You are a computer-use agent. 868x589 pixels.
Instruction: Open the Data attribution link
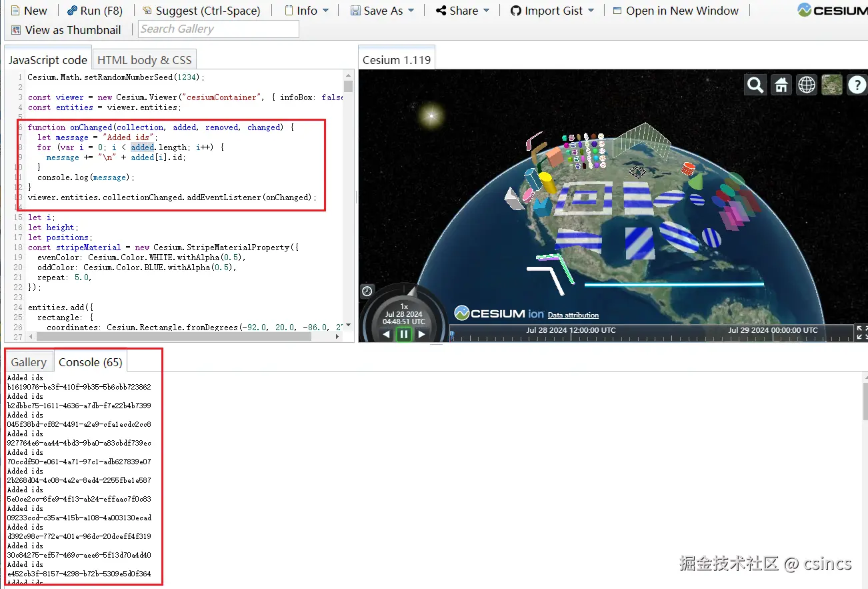click(573, 315)
